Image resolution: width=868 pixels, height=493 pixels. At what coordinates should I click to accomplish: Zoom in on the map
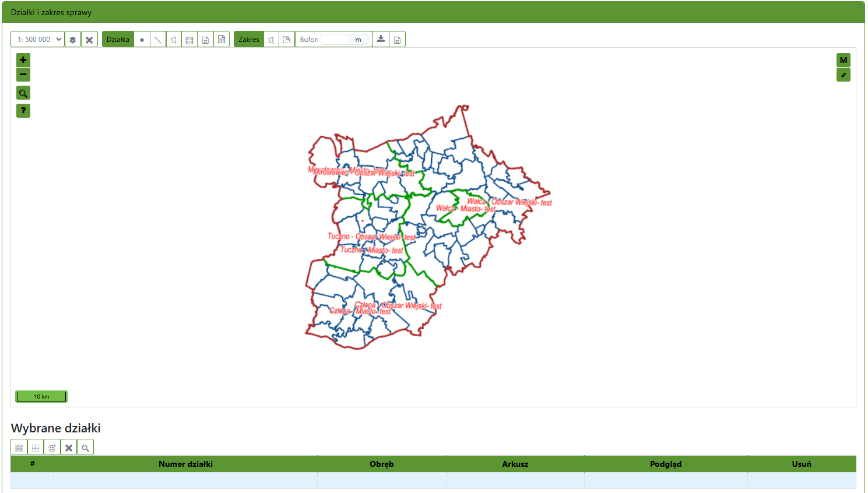pos(23,60)
